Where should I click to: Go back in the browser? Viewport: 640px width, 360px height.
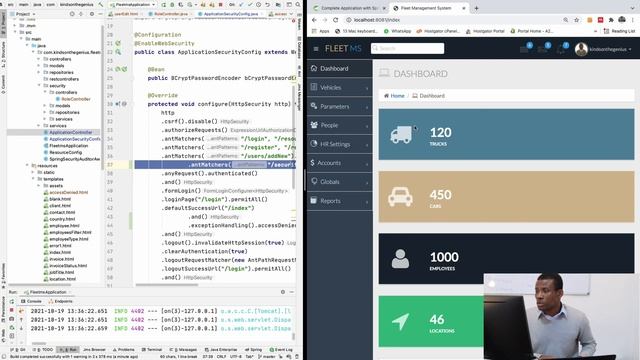tap(314, 20)
